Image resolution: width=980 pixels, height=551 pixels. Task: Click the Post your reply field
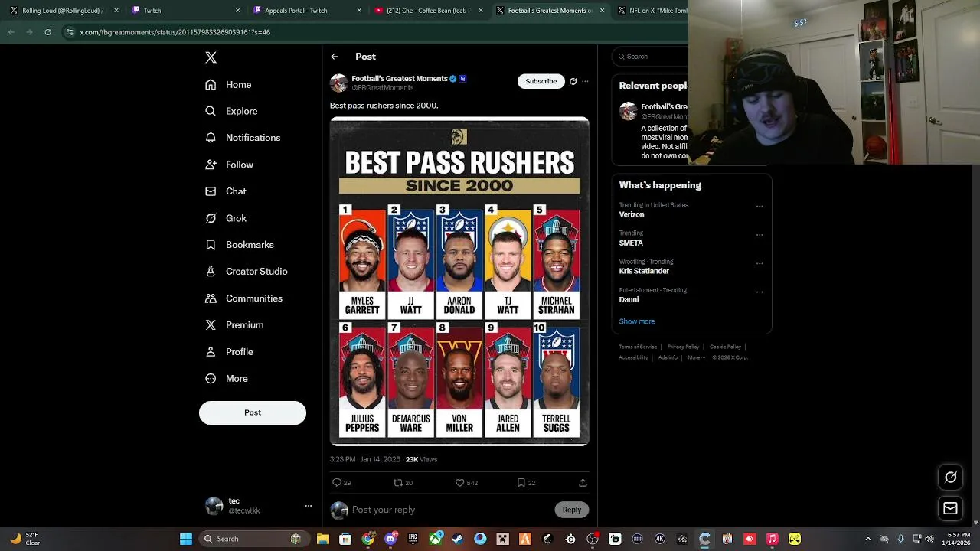point(452,510)
